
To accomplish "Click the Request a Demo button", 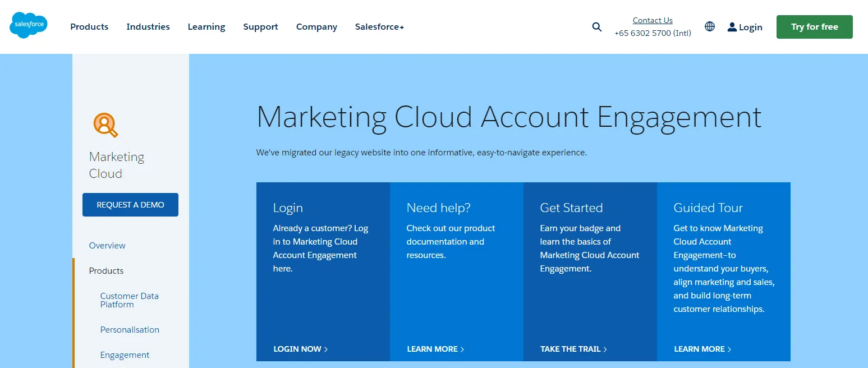I will (x=130, y=205).
